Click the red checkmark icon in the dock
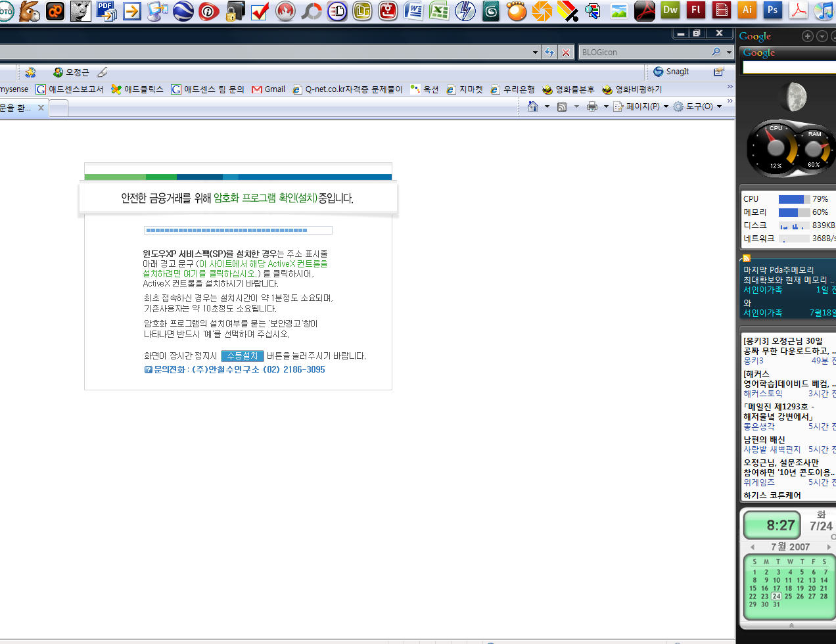The width and height of the screenshot is (836, 644). [x=260, y=11]
